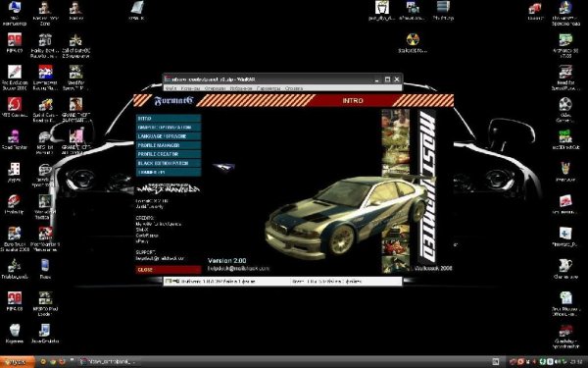Open the second menu (Команды) in the WinRAR menu bar
This screenshot has height=368, width=588.
(x=190, y=88)
